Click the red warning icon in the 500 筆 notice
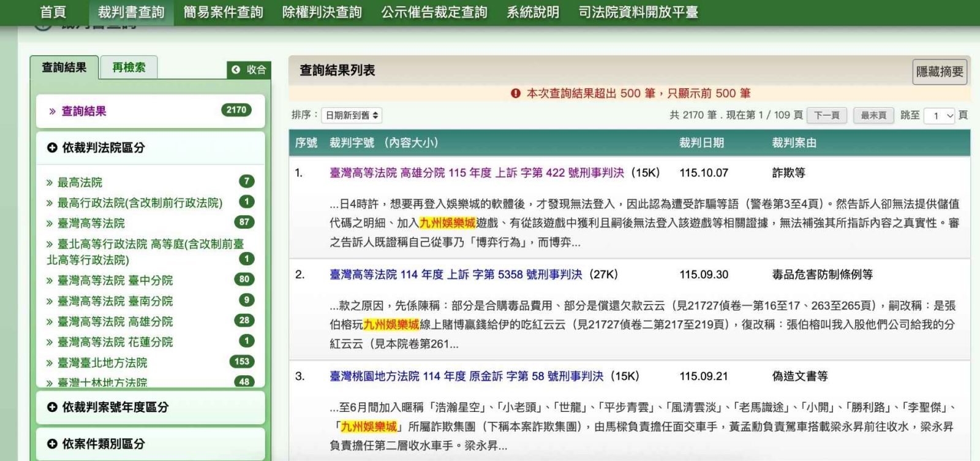This screenshot has width=980, height=461. click(x=516, y=93)
